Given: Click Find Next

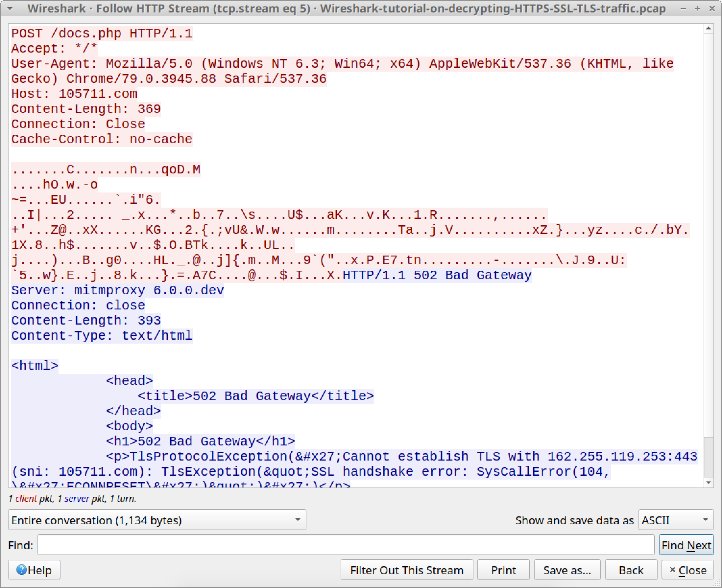Looking at the screenshot, I should [x=686, y=545].
